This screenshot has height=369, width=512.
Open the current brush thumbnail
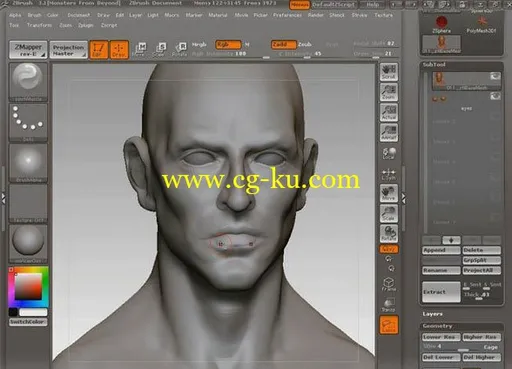(x=28, y=82)
